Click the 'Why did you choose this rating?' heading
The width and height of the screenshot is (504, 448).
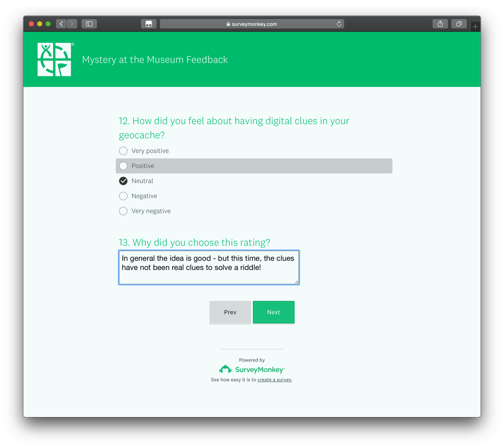click(x=195, y=242)
